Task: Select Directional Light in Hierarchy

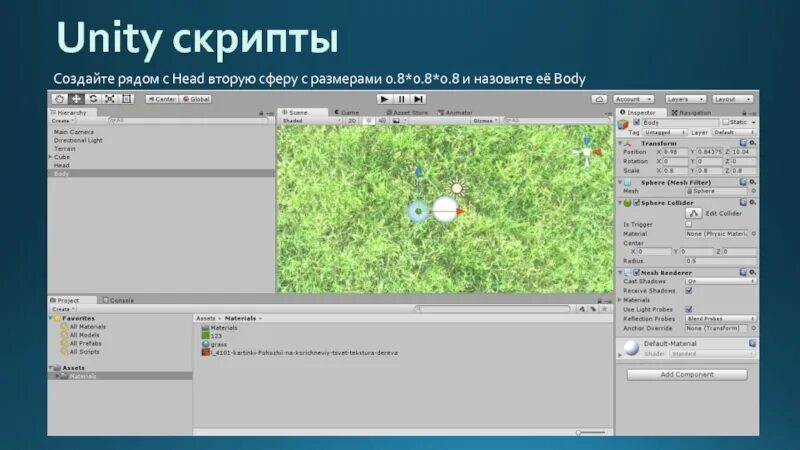Action: 78,140
